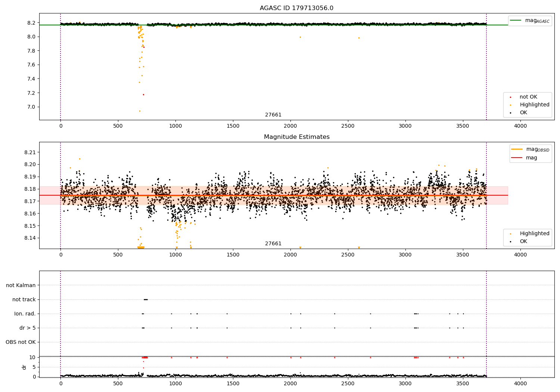Click 'OK' in the Magnitude Estimates legend
Screen dimensions: 560x392
tap(519, 242)
